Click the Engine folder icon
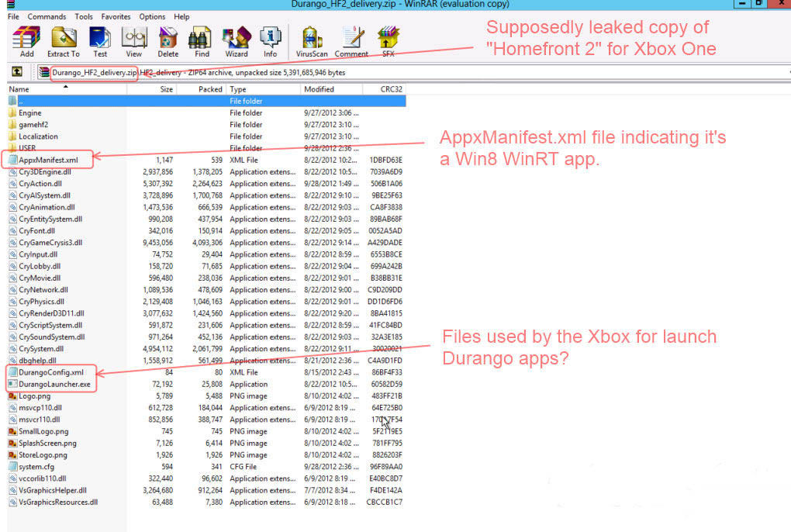The height and width of the screenshot is (532, 791). [12, 113]
